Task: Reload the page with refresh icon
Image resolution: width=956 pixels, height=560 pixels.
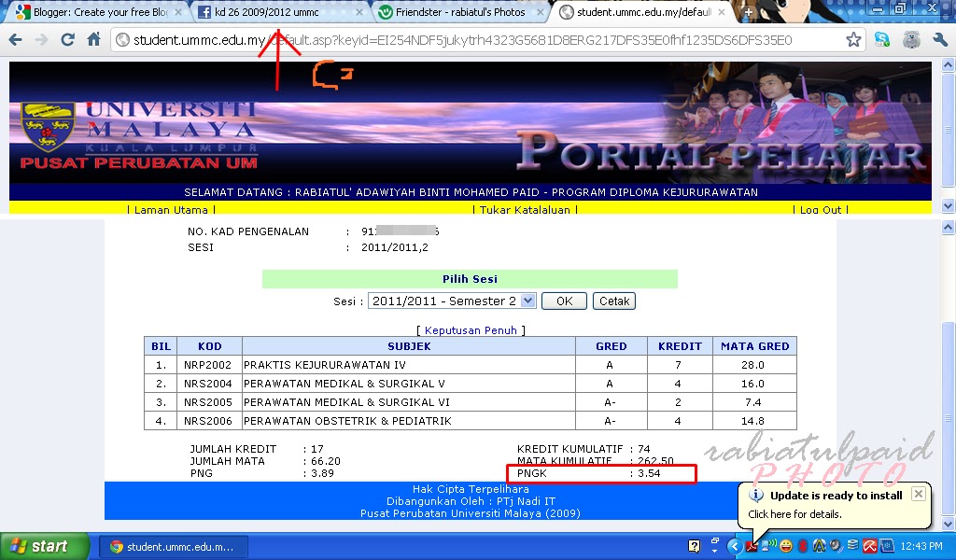Action: coord(67,39)
